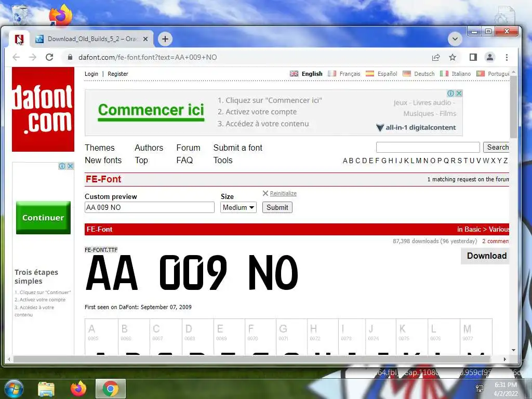Screen dimensions: 532x399
Task: Click the AA 009 NO font preview image
Action: [192, 273]
